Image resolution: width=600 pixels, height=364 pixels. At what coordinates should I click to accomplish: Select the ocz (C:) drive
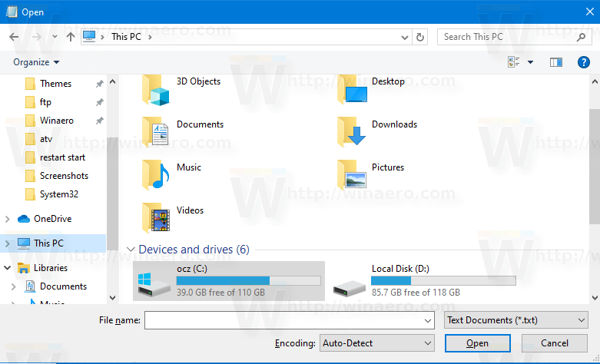[229, 281]
